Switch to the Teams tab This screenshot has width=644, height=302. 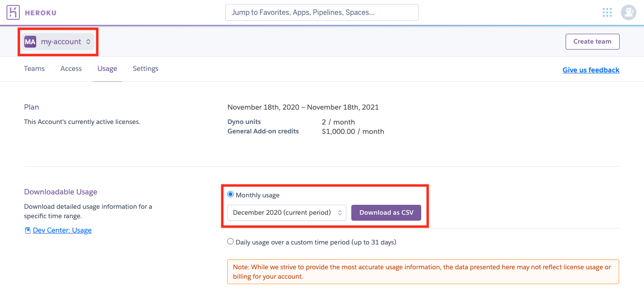pyautogui.click(x=34, y=68)
